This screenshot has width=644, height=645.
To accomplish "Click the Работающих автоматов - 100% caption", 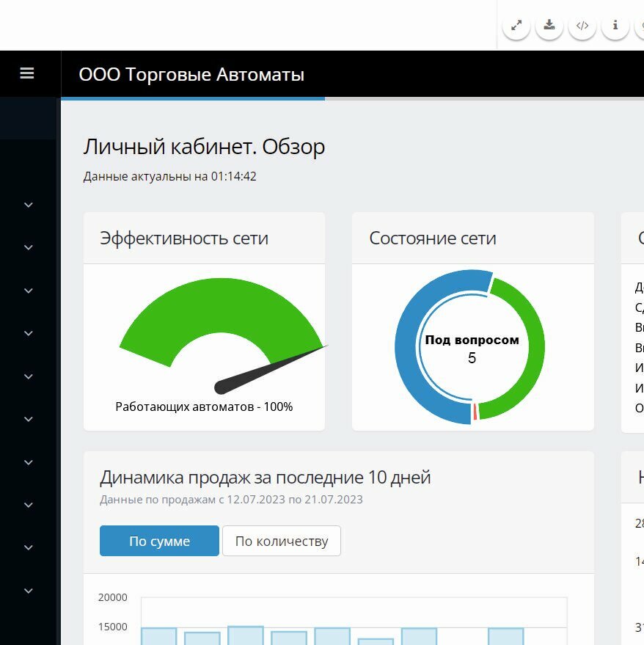I will (204, 407).
